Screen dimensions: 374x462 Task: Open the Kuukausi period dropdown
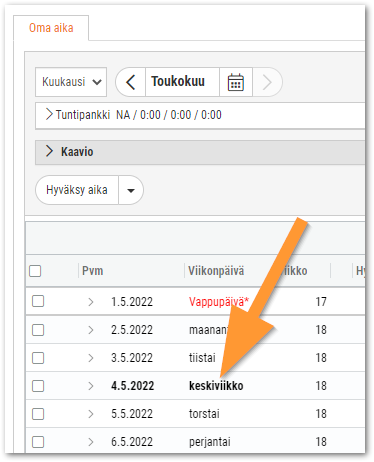(x=71, y=82)
